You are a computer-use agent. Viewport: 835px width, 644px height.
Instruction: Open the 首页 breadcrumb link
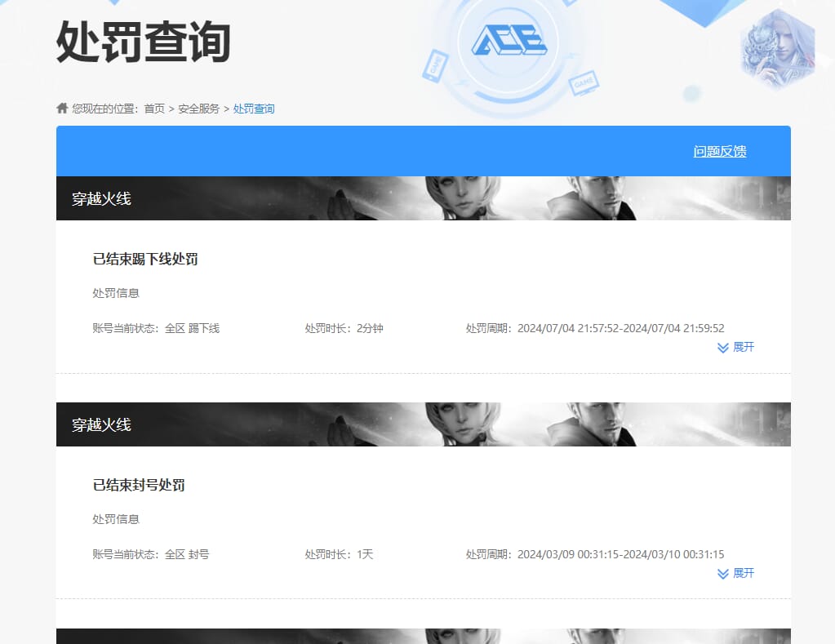pyautogui.click(x=154, y=109)
